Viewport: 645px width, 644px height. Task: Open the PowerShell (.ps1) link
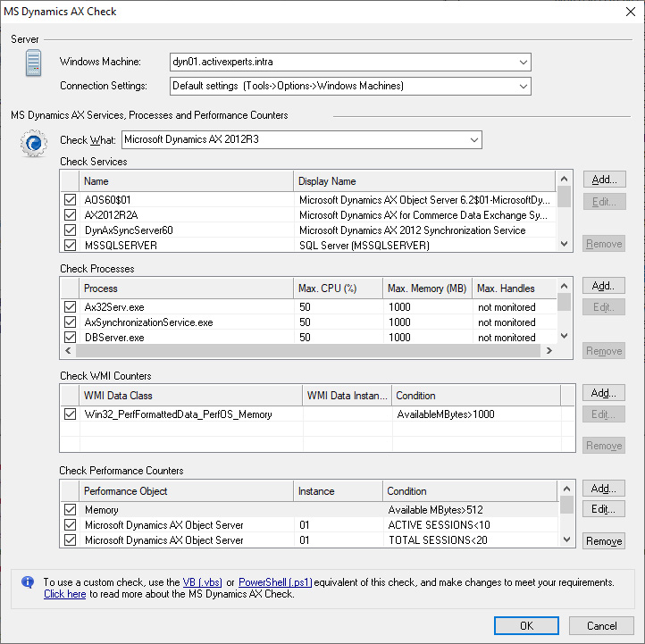pos(275,582)
